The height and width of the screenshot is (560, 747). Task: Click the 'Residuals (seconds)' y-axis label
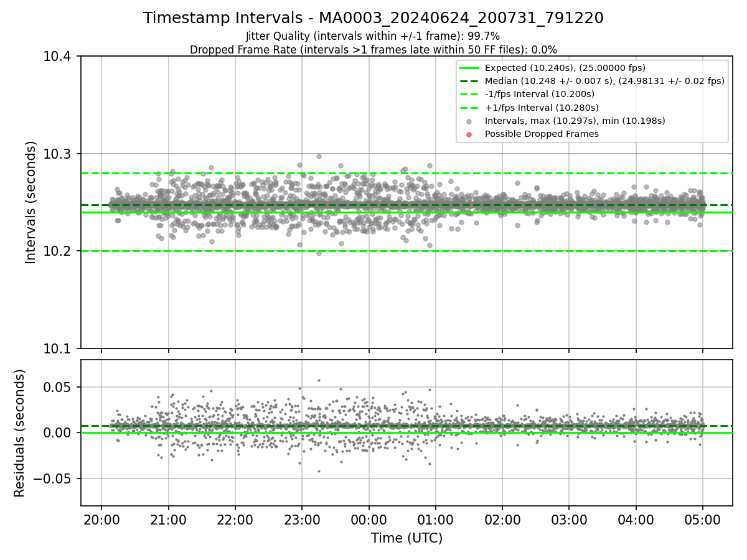pyautogui.click(x=20, y=433)
